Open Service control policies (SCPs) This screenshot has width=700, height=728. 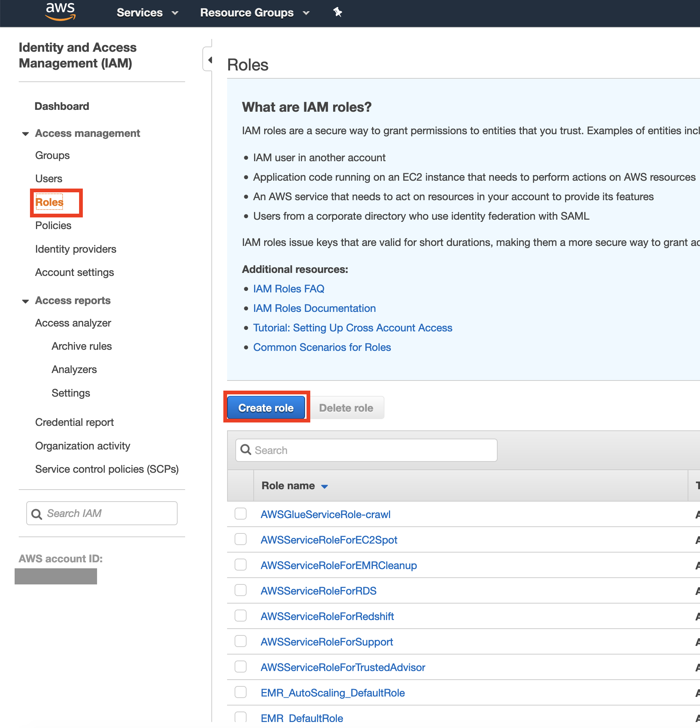107,469
